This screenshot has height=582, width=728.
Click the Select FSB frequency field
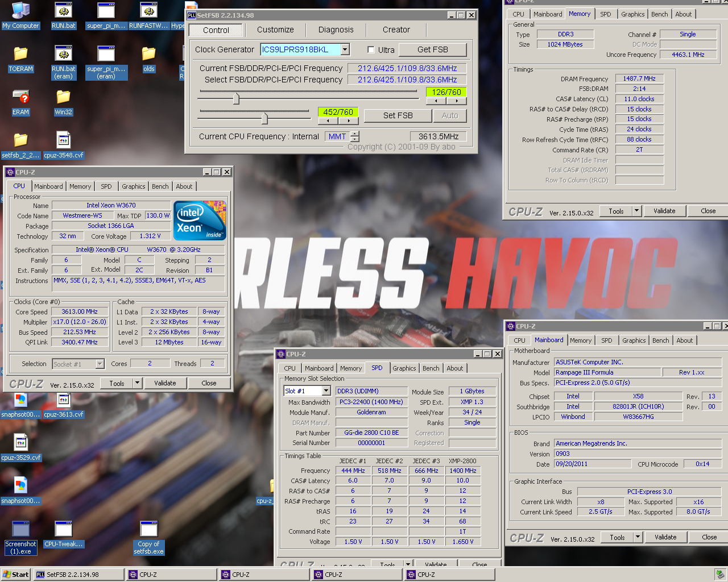[407, 80]
